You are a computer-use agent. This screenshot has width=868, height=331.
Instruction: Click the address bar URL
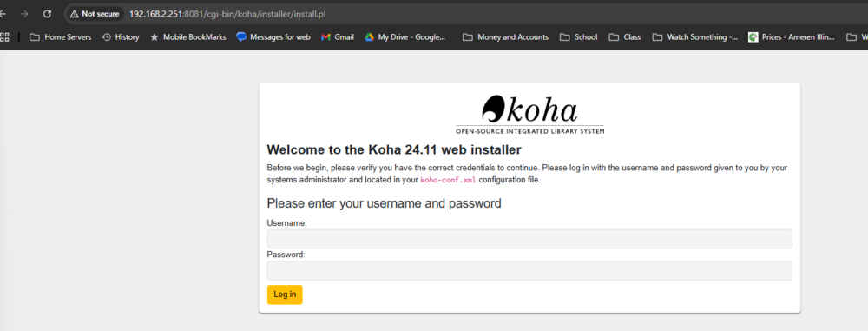(227, 14)
